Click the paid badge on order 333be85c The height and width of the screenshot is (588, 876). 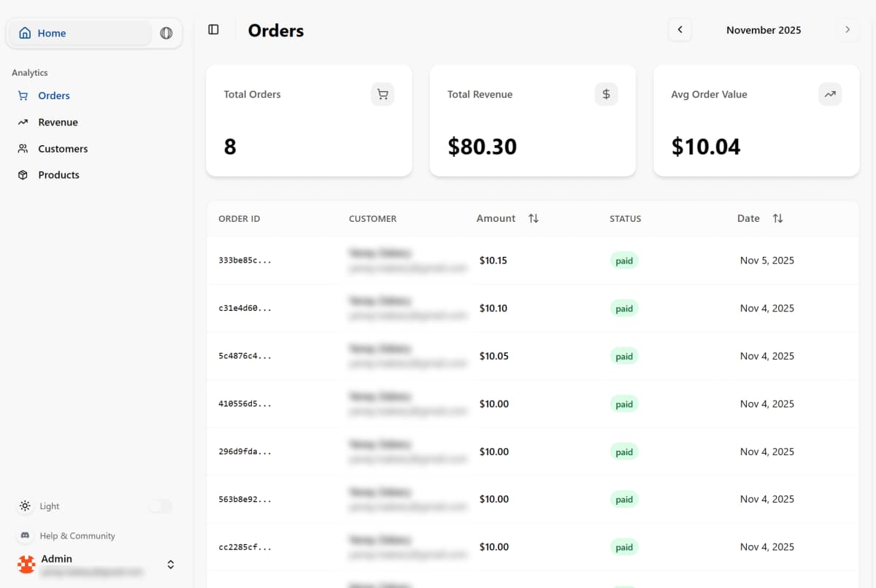624,260
